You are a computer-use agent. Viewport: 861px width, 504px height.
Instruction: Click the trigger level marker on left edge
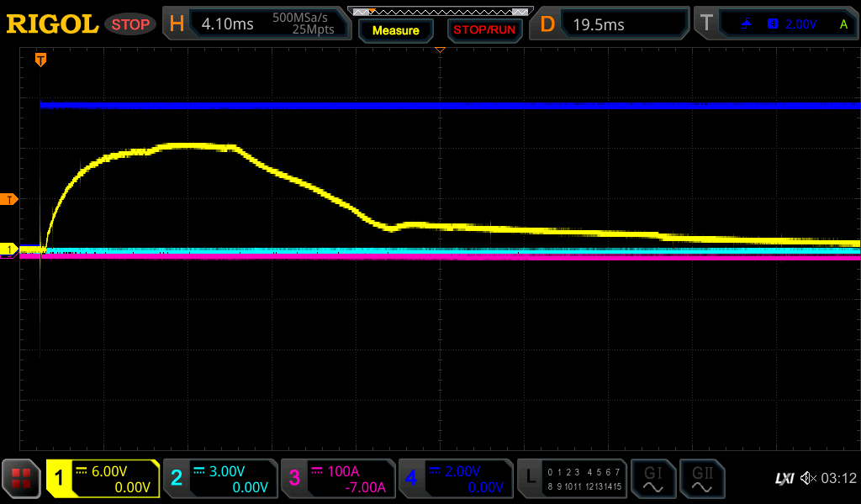click(x=9, y=199)
